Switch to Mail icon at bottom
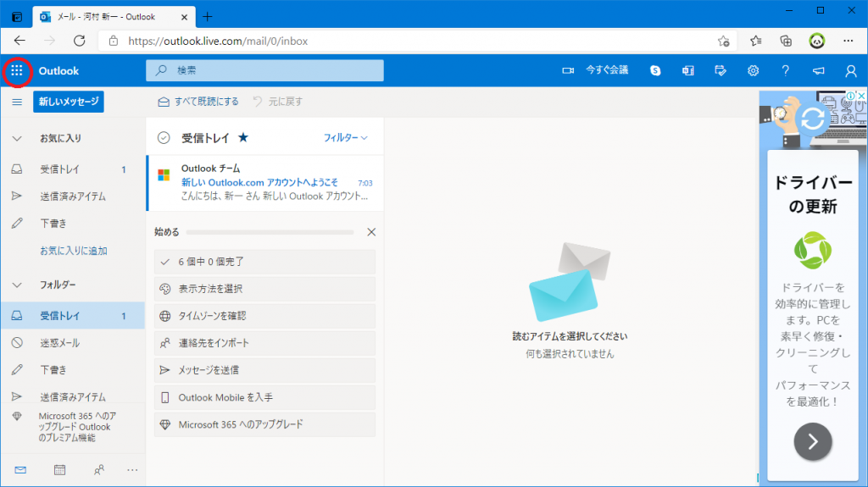Image resolution: width=868 pixels, height=487 pixels. 20,470
